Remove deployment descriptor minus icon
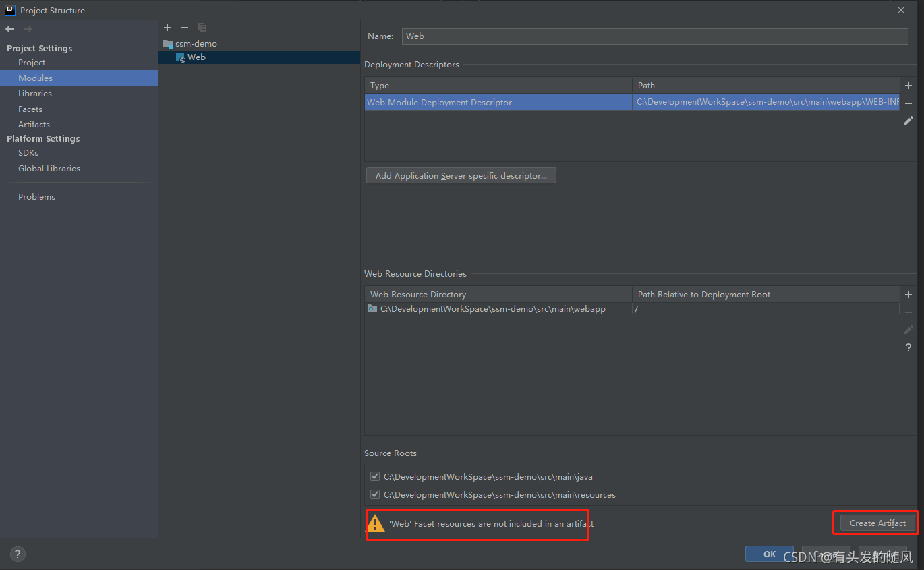The width and height of the screenshot is (924, 570). coord(908,103)
